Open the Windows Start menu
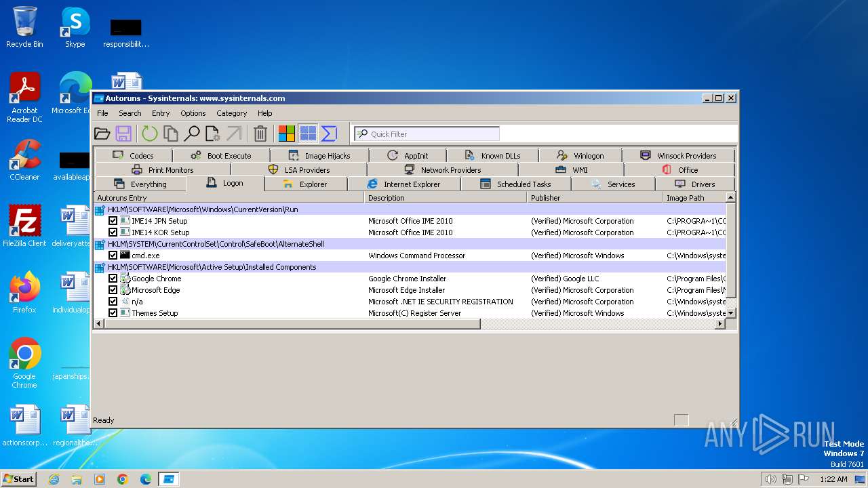Viewport: 868px width, 488px height. pyautogui.click(x=18, y=479)
